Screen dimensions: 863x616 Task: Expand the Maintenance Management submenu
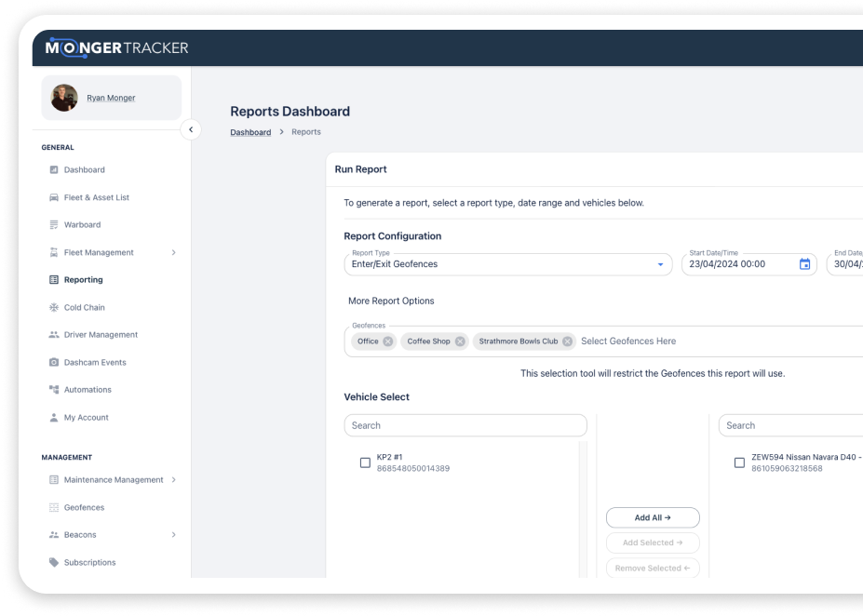pos(173,480)
